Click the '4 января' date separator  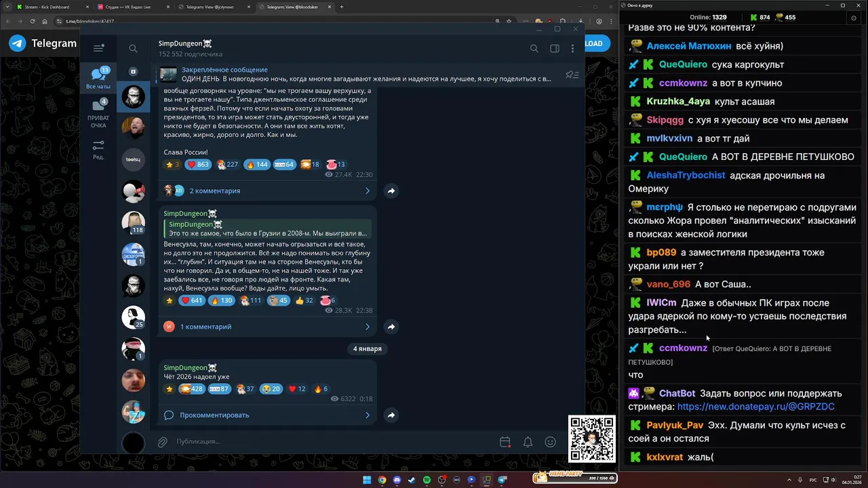click(368, 348)
